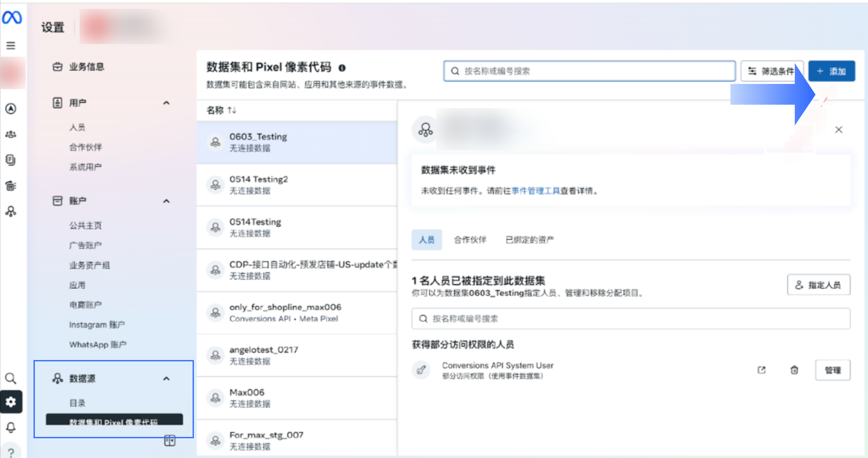Click the info icon beside the page title
The width and height of the screenshot is (868, 458).
pos(342,68)
